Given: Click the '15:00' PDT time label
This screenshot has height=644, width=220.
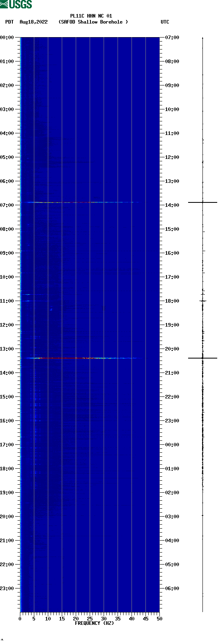Looking at the screenshot, I should click(7, 397).
